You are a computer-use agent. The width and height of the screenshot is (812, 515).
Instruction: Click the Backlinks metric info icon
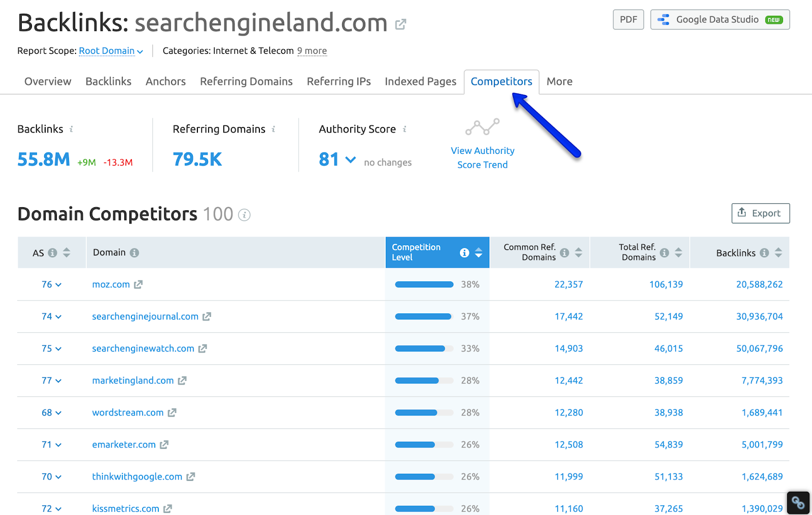[71, 129]
